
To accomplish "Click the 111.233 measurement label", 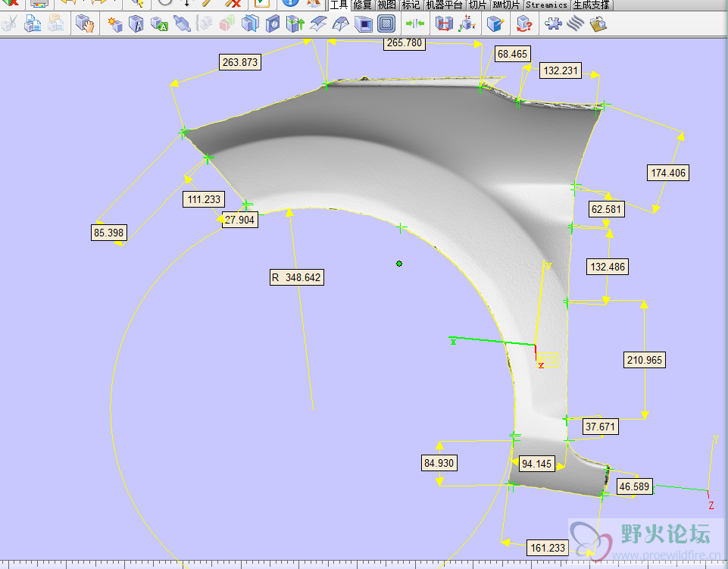I will [x=204, y=199].
